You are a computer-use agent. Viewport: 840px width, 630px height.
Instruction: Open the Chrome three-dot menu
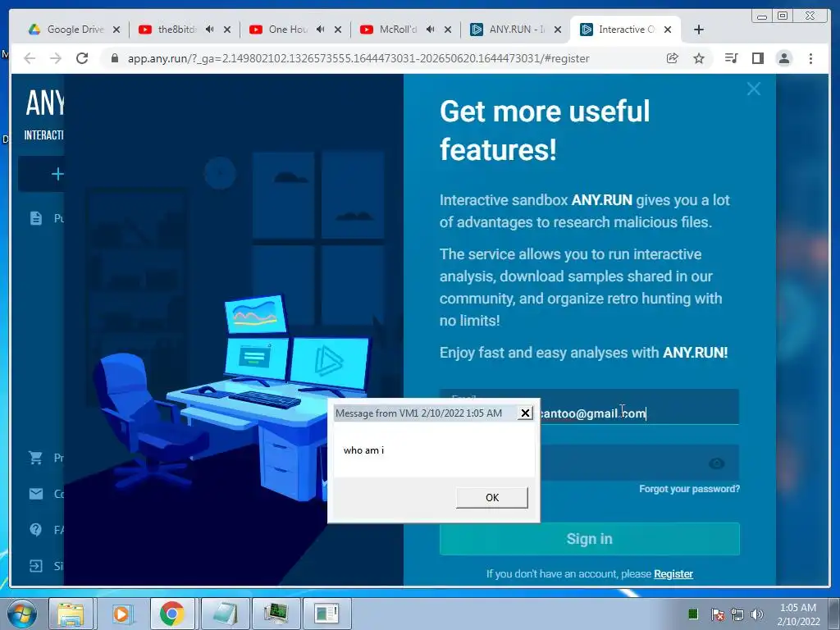pos(810,58)
